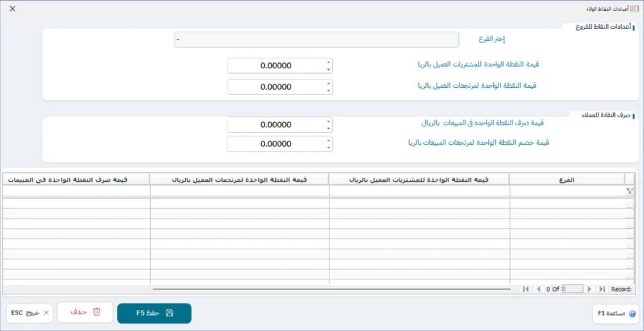Click the delete trash can icon
Image resolution: width=644 pixels, height=331 pixels.
point(97,312)
